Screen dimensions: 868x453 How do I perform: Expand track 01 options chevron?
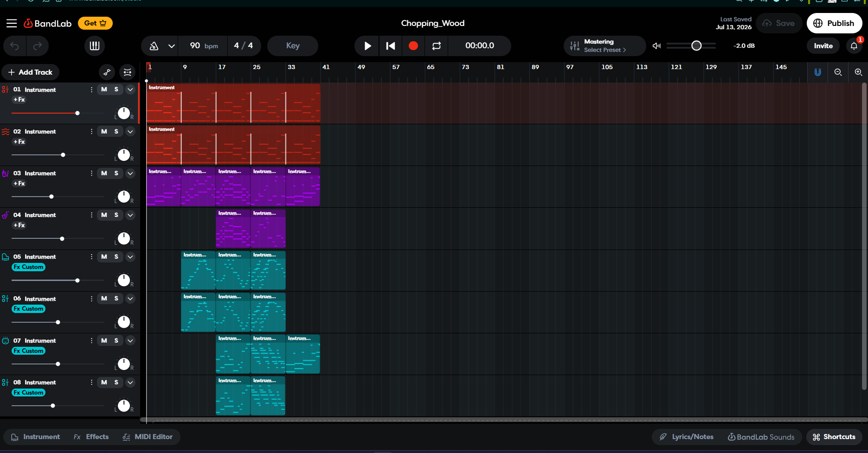130,89
